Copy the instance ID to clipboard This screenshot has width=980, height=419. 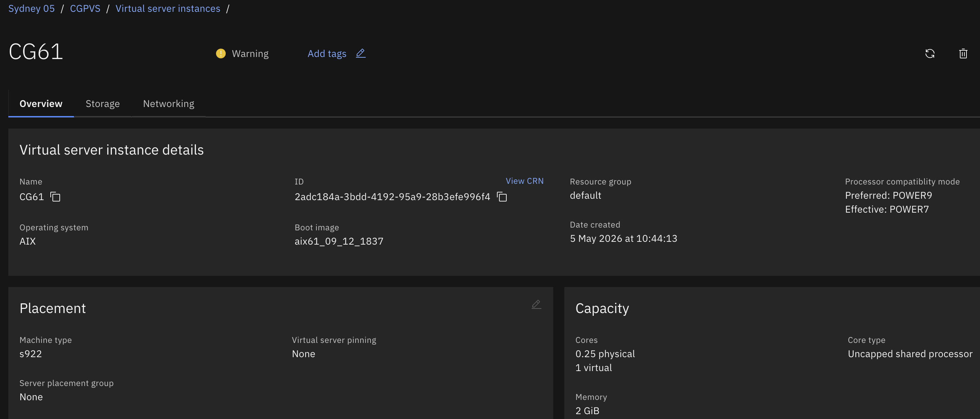[x=502, y=197]
